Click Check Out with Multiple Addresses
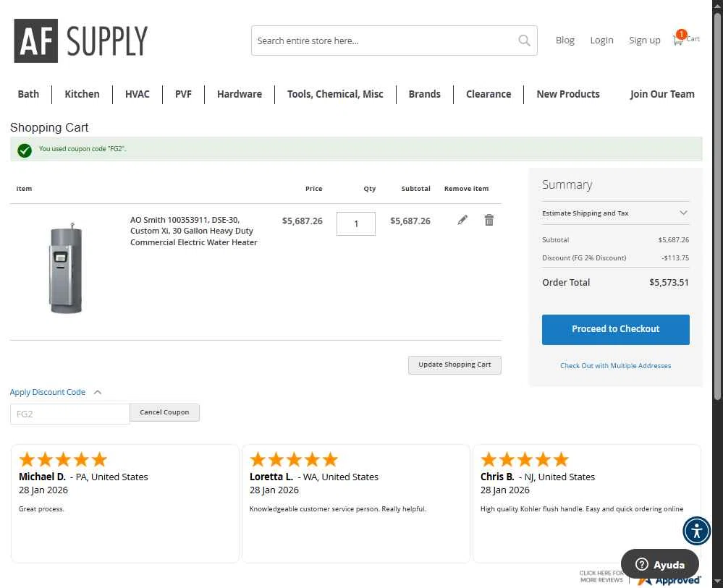Image resolution: width=723 pixels, height=588 pixels. click(x=616, y=365)
